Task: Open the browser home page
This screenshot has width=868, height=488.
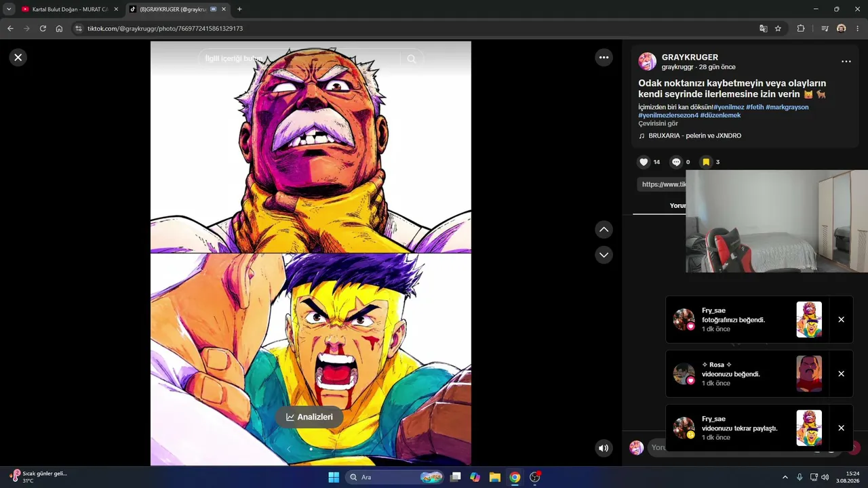Action: [59, 28]
